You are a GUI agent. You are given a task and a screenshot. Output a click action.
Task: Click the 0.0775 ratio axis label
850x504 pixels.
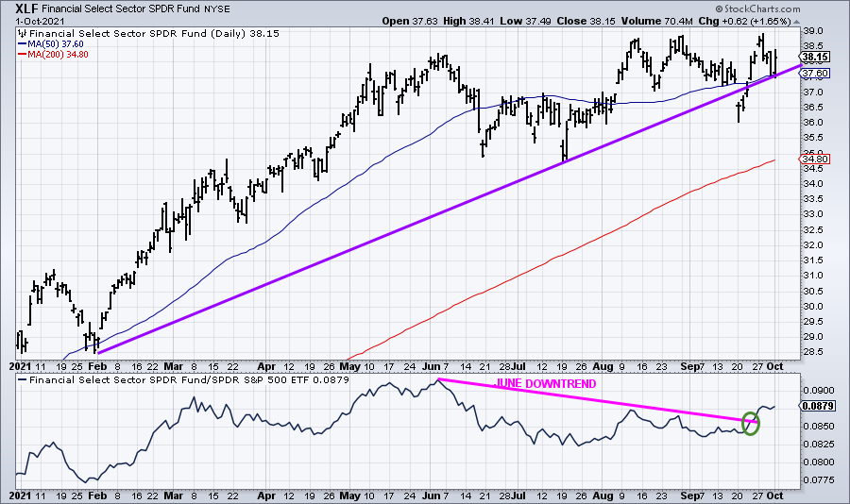click(819, 479)
